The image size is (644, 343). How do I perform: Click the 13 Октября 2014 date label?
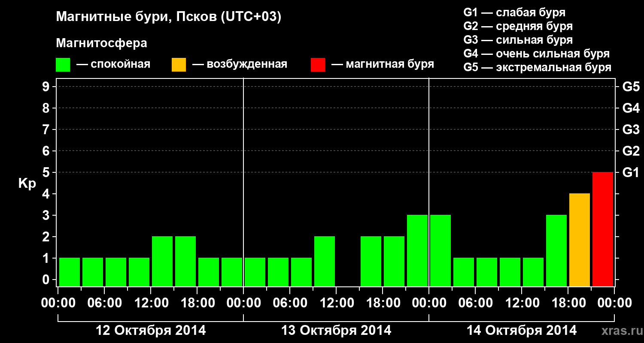click(336, 331)
